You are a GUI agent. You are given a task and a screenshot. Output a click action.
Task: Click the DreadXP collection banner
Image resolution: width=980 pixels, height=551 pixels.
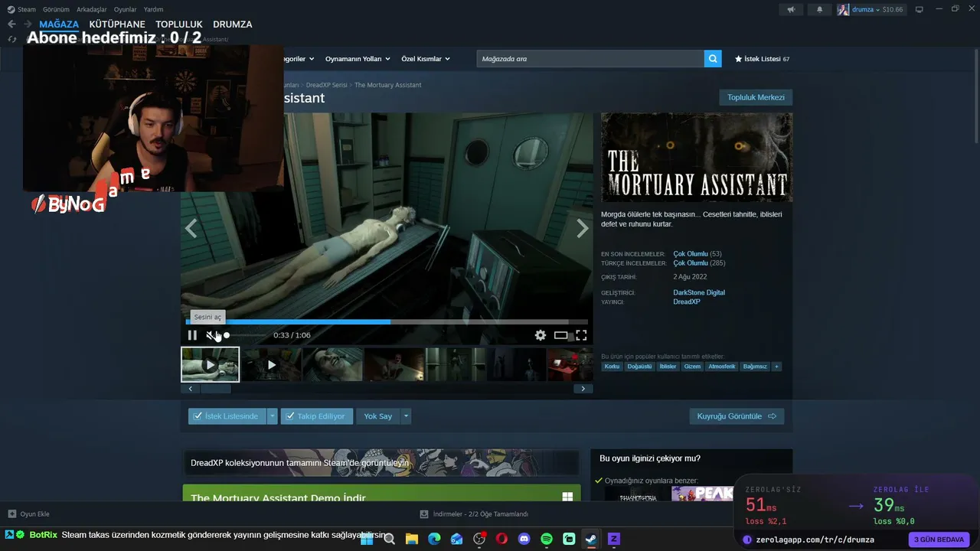coord(381,462)
